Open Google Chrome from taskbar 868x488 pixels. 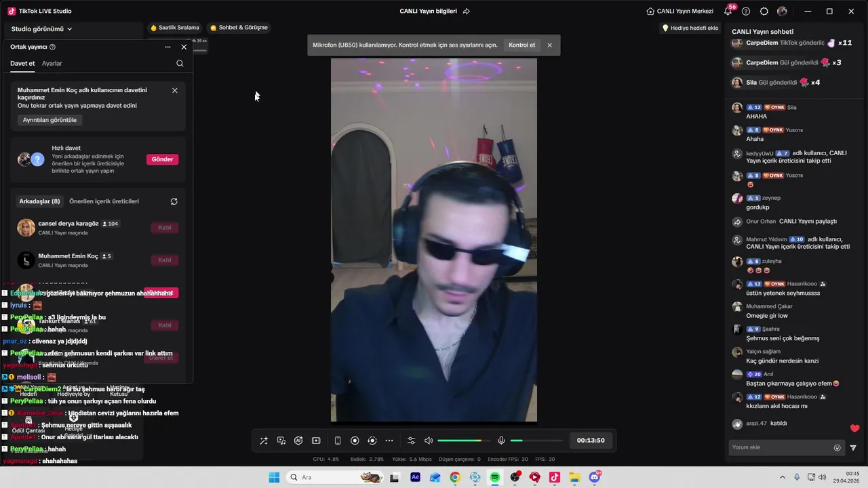tap(455, 477)
